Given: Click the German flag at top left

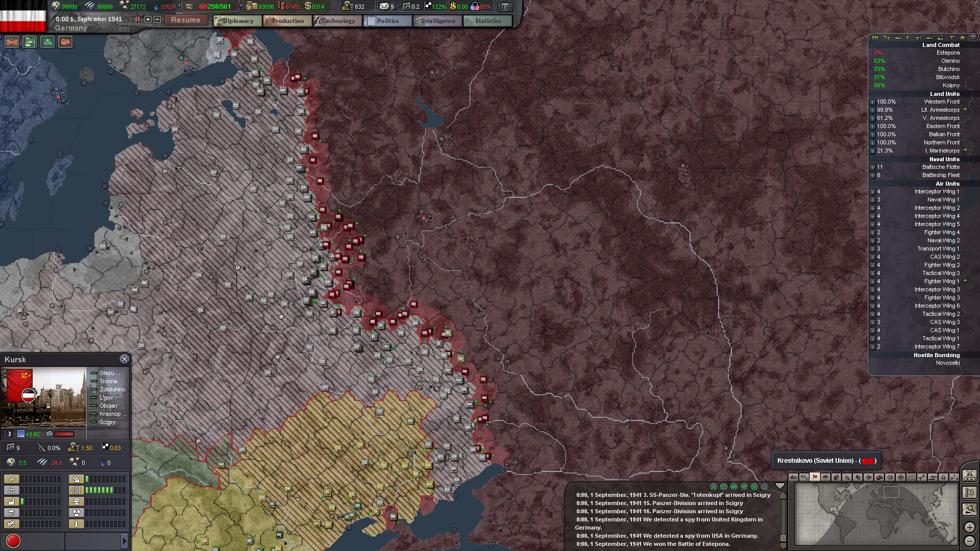Looking at the screenshot, I should coord(23,16).
